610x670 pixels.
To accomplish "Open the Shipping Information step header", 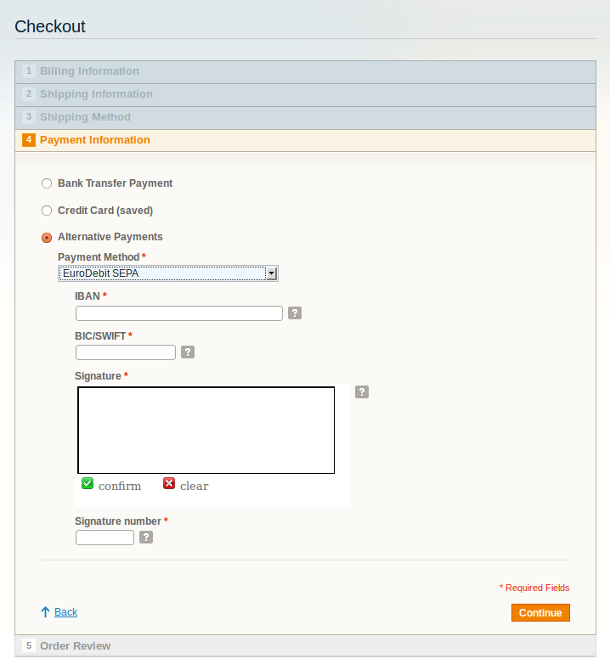I will tap(305, 94).
